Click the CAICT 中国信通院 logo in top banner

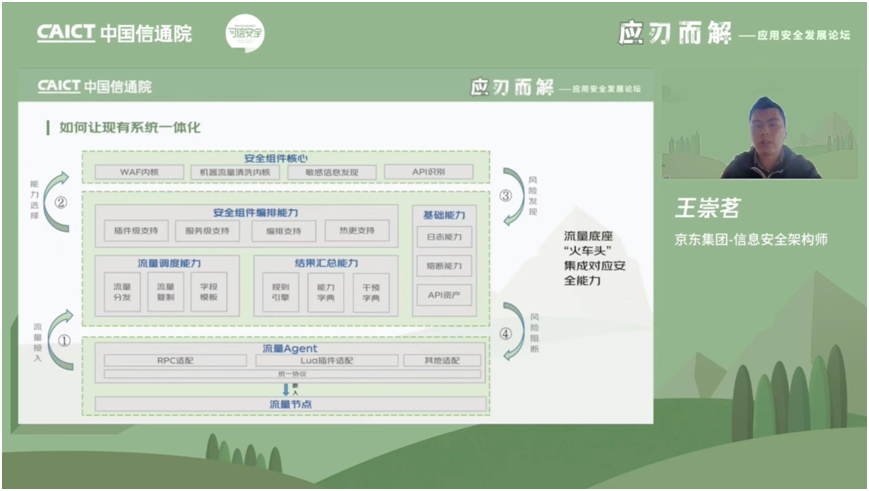point(114,33)
